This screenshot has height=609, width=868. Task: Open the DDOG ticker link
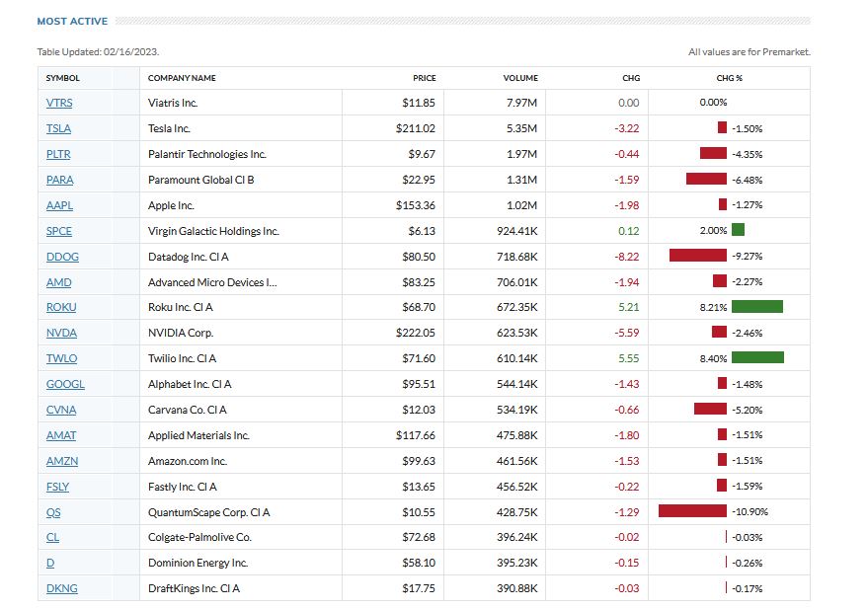(x=62, y=257)
